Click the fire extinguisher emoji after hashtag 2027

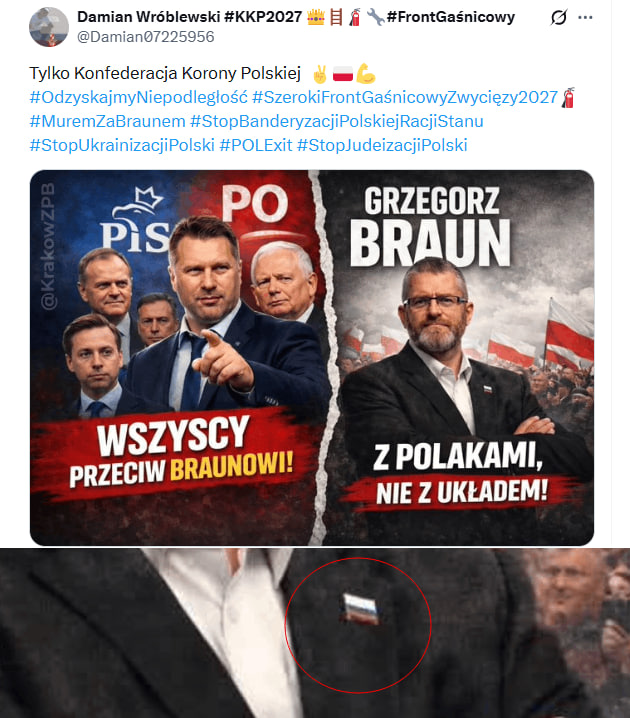[568, 98]
